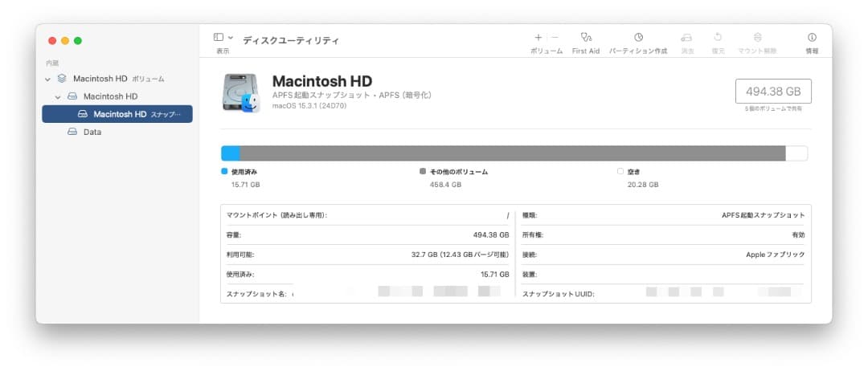The width and height of the screenshot is (868, 371).
Task: Click the 接続 value Apple ファブリック
Action: 776,255
